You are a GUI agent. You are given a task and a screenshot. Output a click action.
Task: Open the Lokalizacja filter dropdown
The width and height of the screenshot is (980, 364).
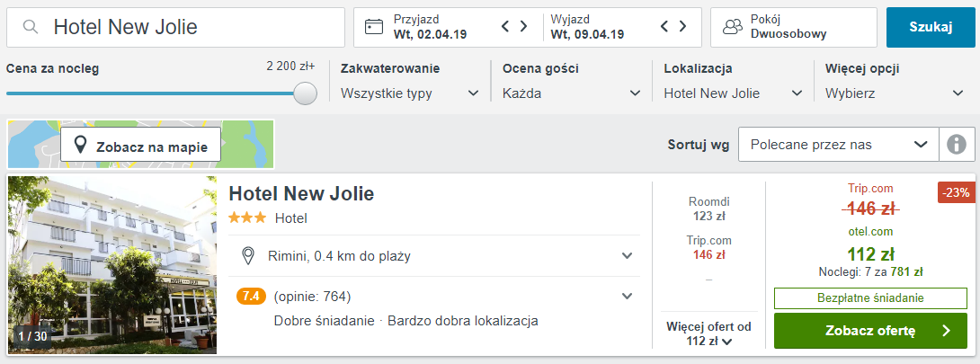pyautogui.click(x=733, y=93)
